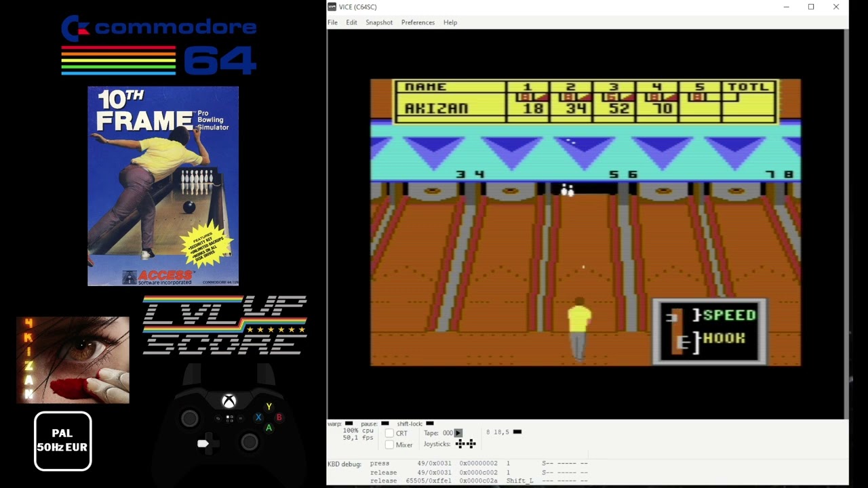Open the Help menu
The image size is (868, 488).
(x=450, y=22)
